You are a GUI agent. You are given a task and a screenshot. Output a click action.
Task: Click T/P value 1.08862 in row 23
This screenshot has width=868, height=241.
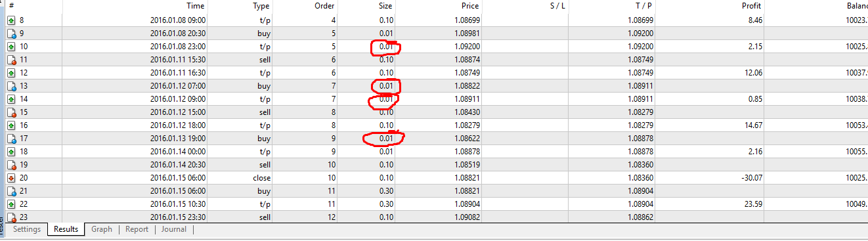pos(641,217)
